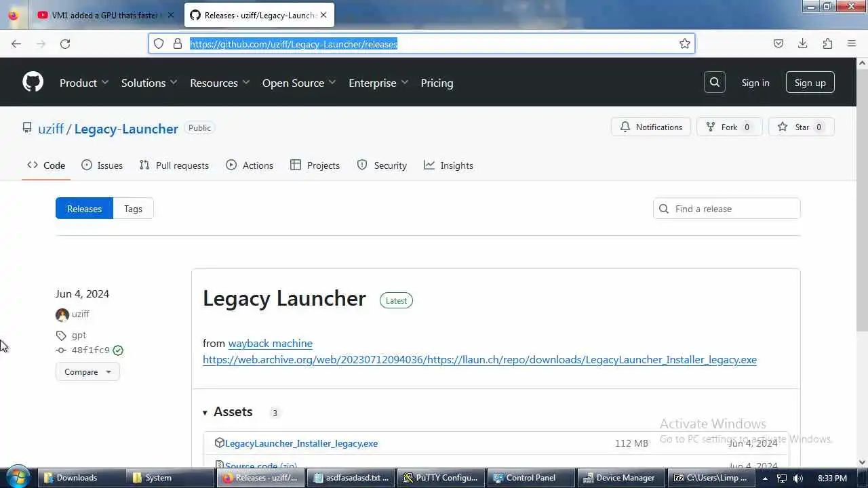Click the Sign up button
The width and height of the screenshot is (868, 488).
pyautogui.click(x=810, y=83)
